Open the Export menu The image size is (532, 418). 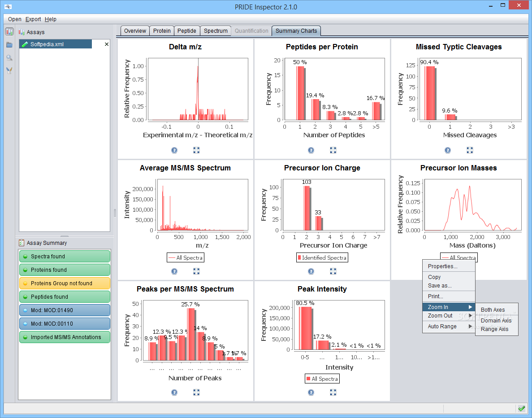(x=33, y=19)
